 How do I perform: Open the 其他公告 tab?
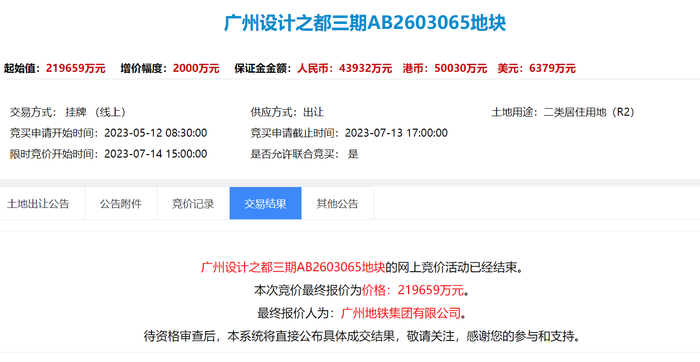point(338,204)
